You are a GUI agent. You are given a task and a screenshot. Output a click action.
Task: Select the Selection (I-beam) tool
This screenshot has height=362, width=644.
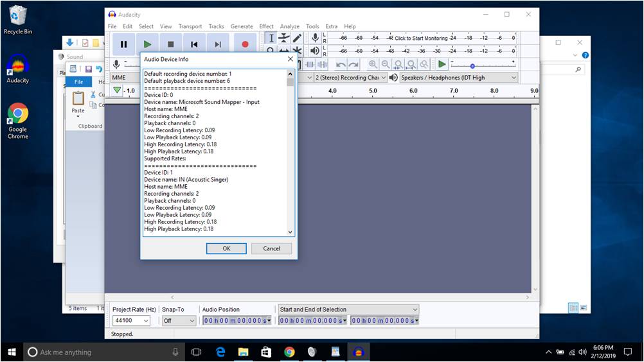tap(271, 39)
